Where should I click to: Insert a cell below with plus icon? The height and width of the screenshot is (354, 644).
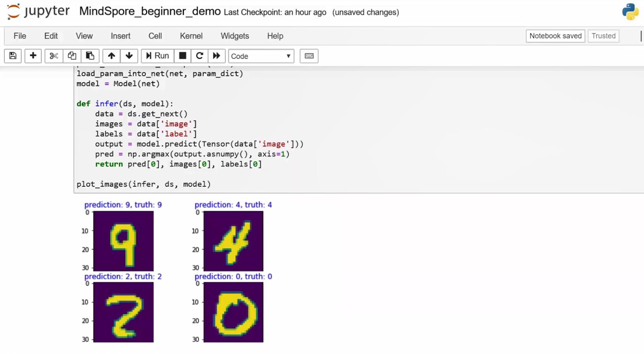[33, 56]
